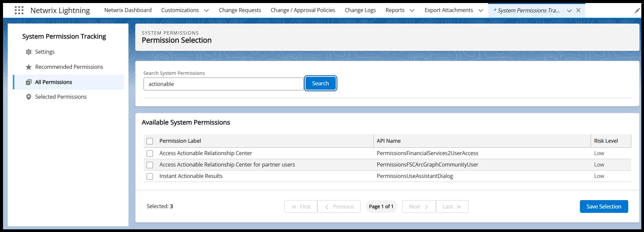Toggle the select-all checkbox in table header

pos(150,141)
